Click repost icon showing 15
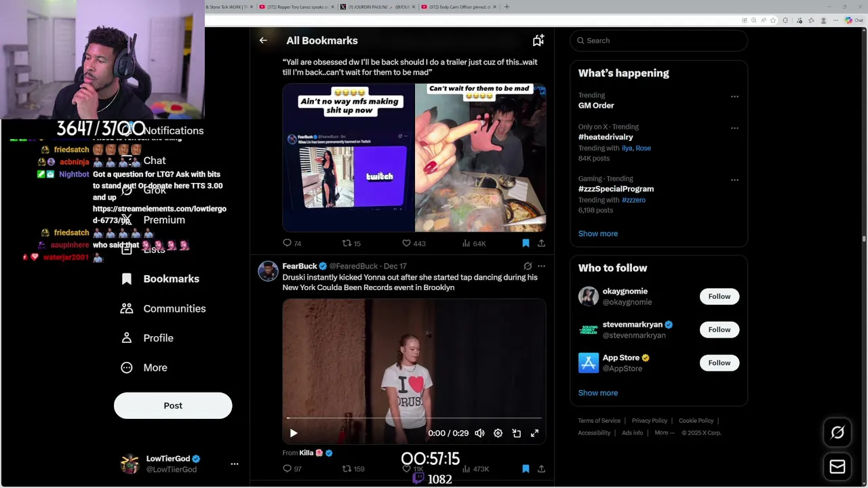Viewport: 868px width, 488px height. click(351, 243)
